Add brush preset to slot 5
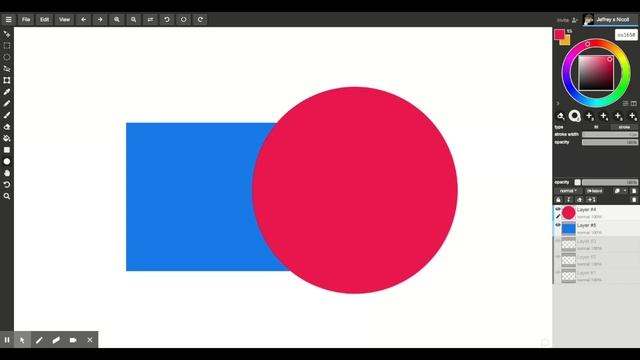 tap(618, 116)
